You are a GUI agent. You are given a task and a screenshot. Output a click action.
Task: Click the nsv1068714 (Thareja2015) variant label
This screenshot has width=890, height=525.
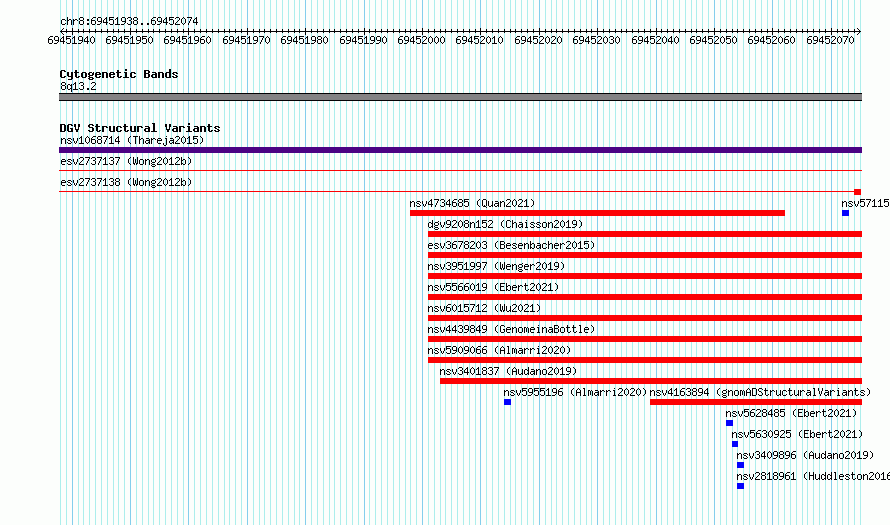coord(132,140)
